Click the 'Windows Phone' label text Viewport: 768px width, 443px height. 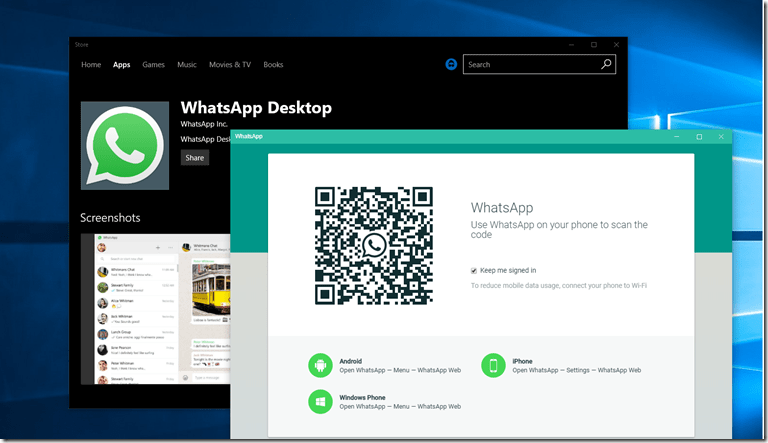(x=362, y=397)
